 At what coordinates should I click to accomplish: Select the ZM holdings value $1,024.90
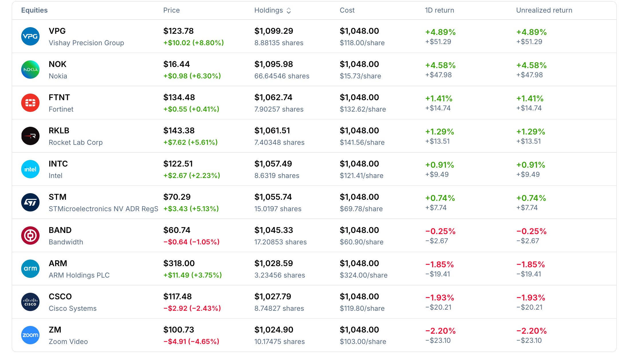coord(274,330)
